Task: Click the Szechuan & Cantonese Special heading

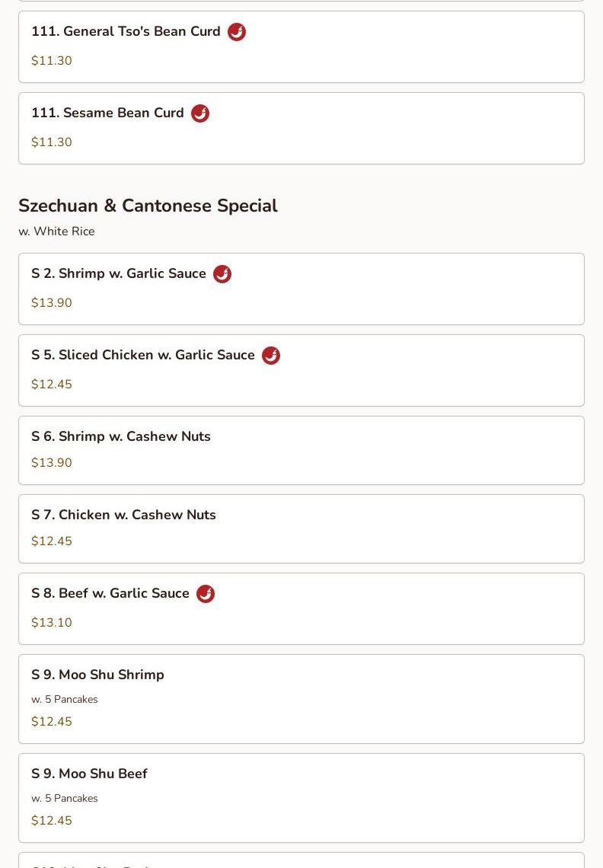Action: [x=148, y=206]
